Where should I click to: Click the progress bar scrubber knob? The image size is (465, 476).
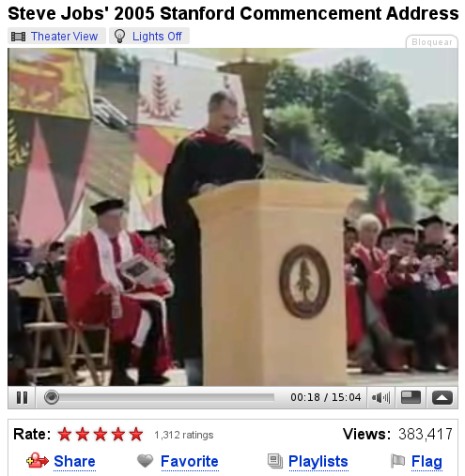pyautogui.click(x=51, y=397)
